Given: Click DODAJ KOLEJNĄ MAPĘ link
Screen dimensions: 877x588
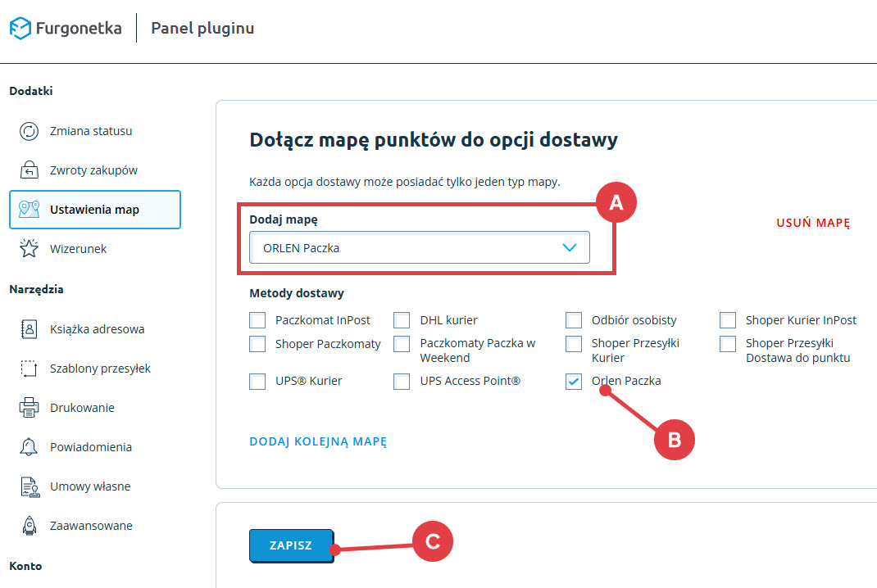Looking at the screenshot, I should click(318, 441).
